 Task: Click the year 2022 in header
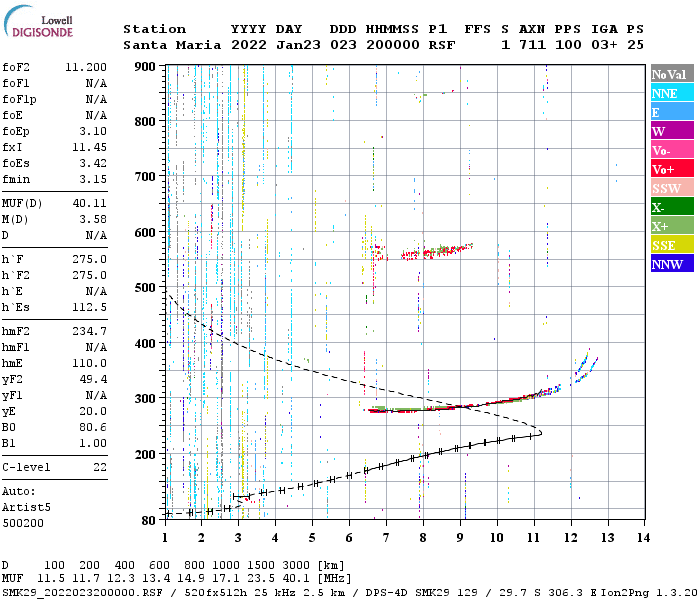(x=249, y=45)
